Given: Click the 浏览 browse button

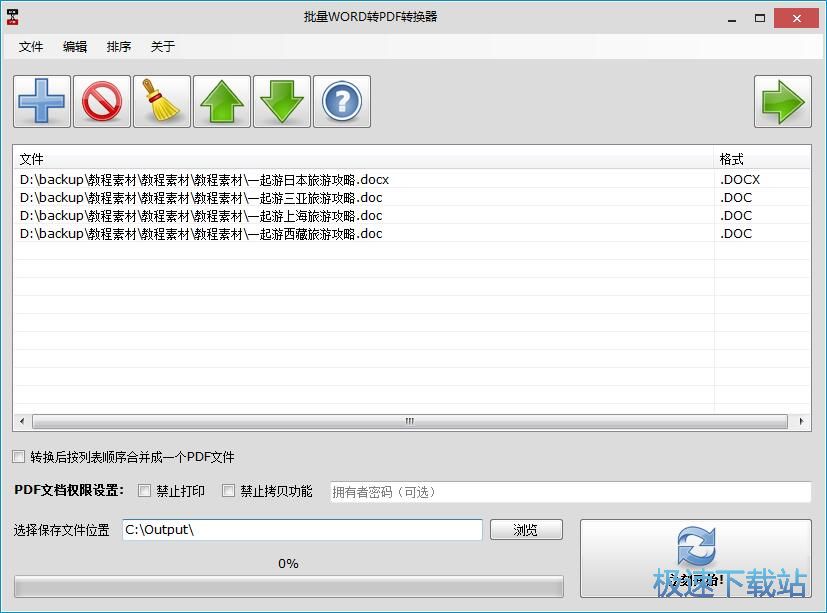Looking at the screenshot, I should 526,529.
